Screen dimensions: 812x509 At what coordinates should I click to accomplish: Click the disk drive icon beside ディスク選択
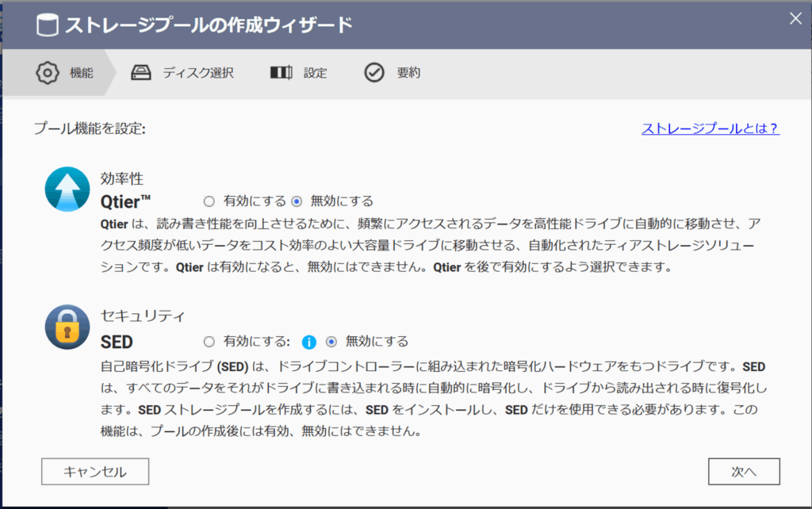coord(141,73)
